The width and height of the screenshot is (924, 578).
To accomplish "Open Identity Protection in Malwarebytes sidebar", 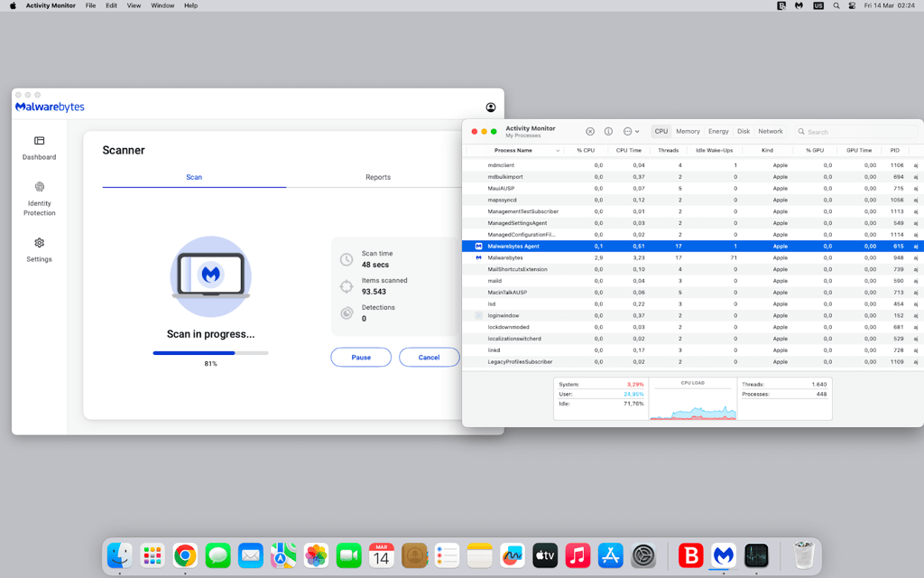I will [40, 199].
